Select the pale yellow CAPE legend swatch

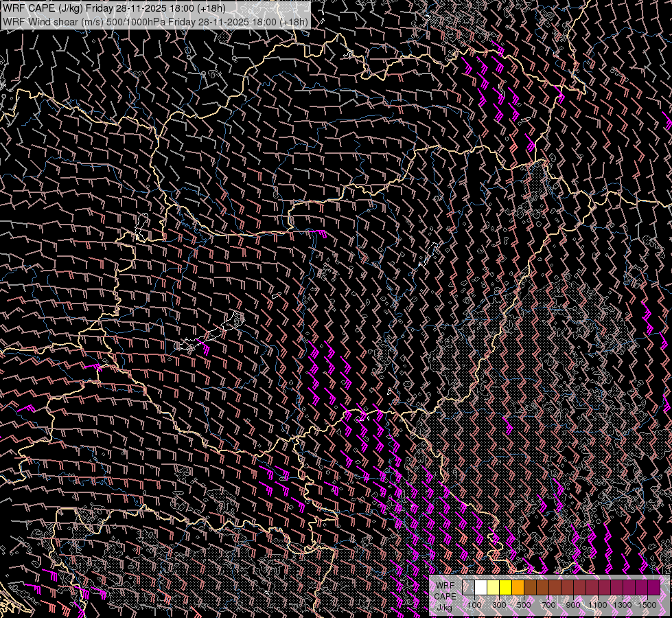tap(493, 588)
